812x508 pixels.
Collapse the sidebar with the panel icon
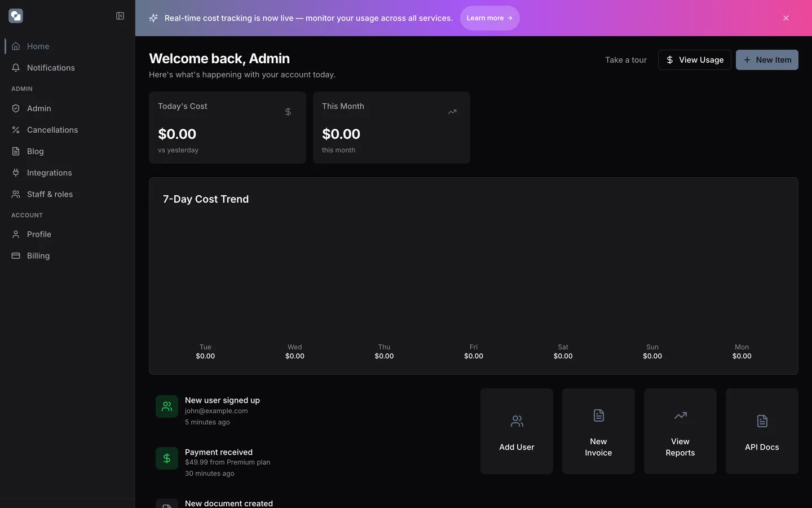click(x=120, y=16)
